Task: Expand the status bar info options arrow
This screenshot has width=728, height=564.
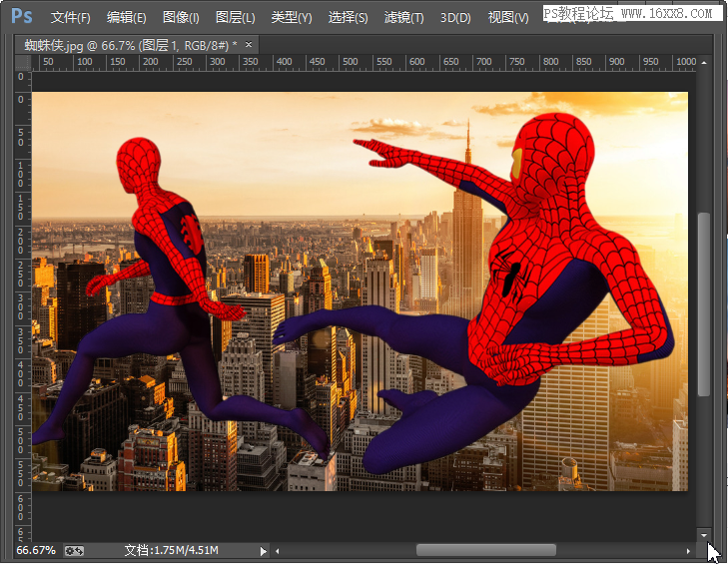Action: (264, 551)
